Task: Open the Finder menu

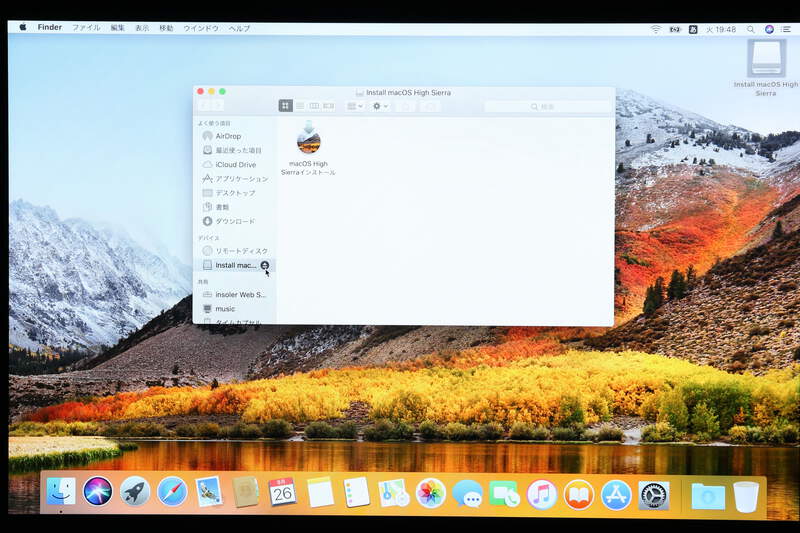Action: [49, 28]
